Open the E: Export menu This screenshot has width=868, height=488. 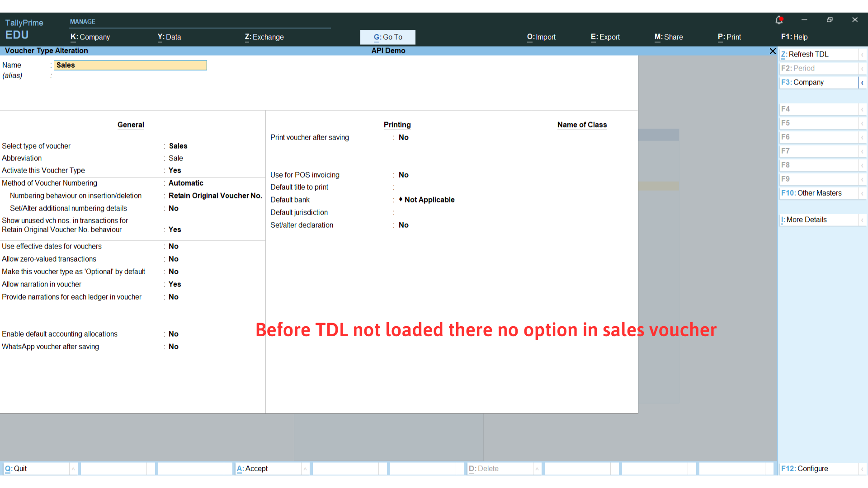click(x=605, y=37)
